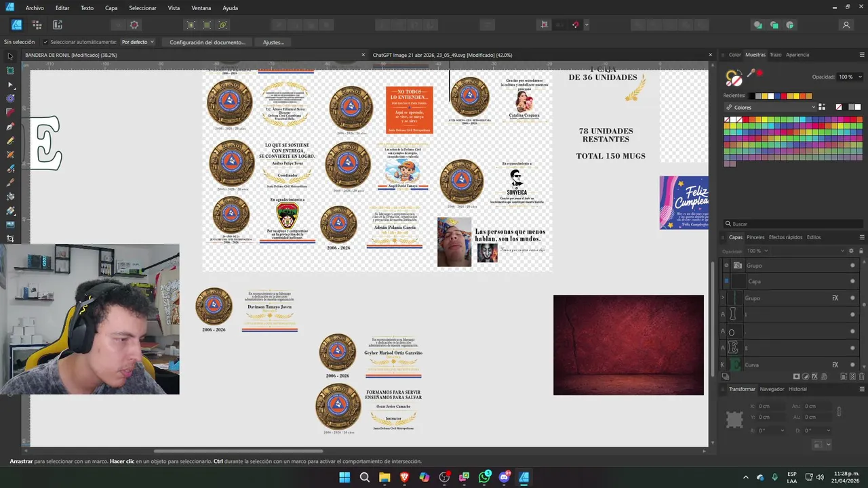The height and width of the screenshot is (488, 868).
Task: Switch to the Pinceles tab
Action: (x=755, y=237)
